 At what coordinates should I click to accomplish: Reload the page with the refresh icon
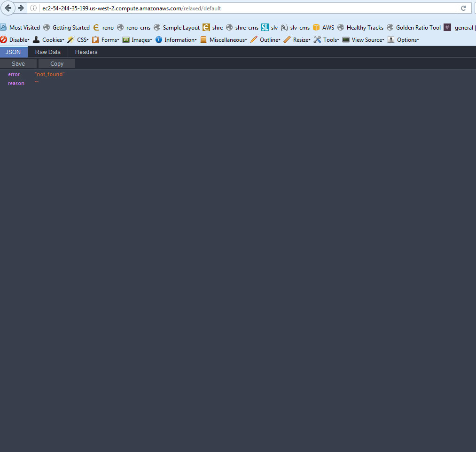[463, 8]
